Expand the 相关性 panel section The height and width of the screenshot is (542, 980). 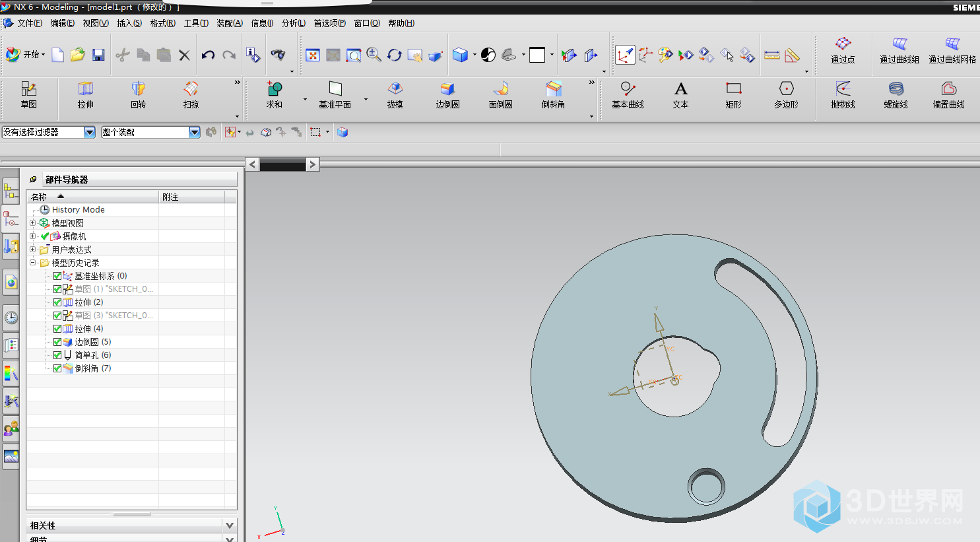click(x=230, y=525)
